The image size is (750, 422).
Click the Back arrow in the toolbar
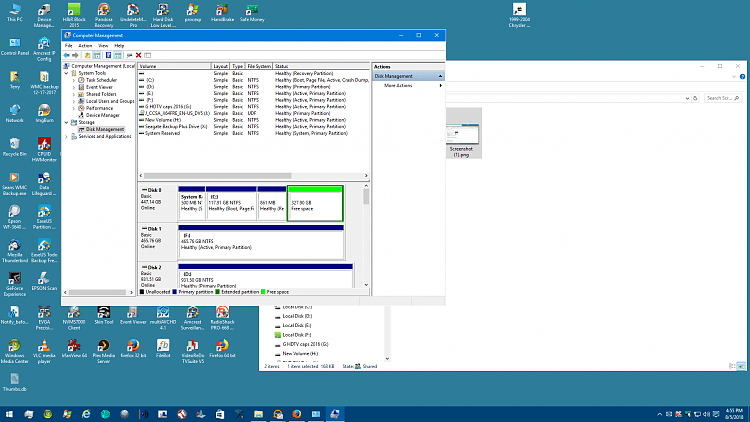pyautogui.click(x=67, y=55)
